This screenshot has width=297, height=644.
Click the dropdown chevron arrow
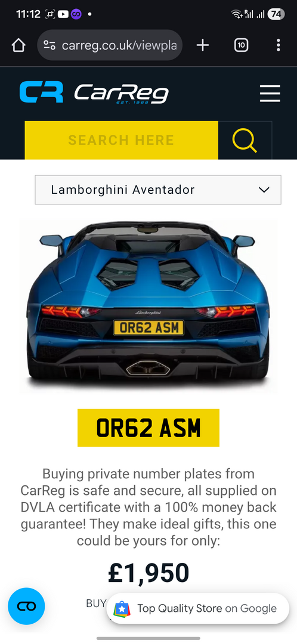coord(264,190)
